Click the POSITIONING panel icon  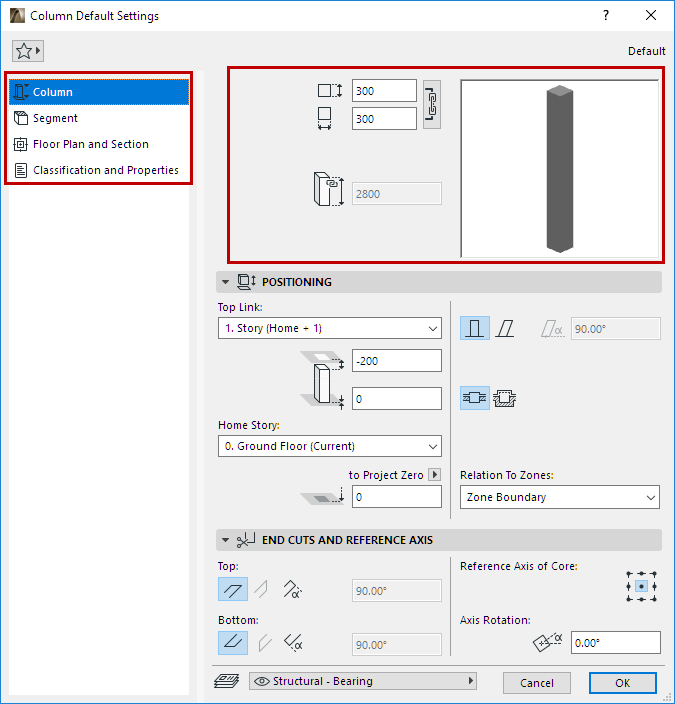click(247, 282)
